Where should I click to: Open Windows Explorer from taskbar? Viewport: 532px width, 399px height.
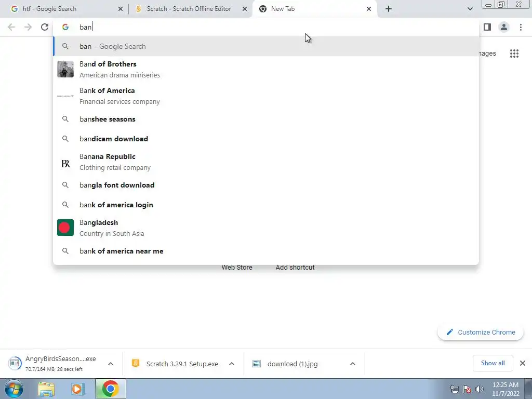(46, 389)
